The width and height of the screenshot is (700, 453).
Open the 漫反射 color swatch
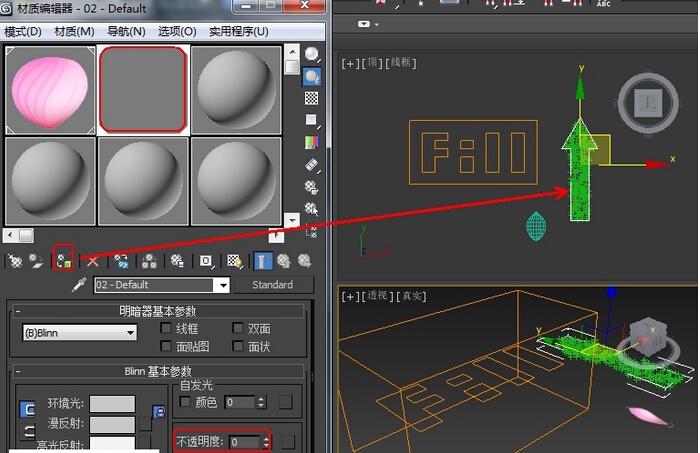tap(112, 424)
